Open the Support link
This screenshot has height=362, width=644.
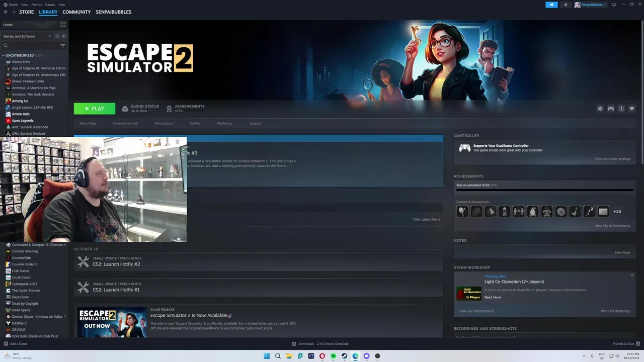pyautogui.click(x=255, y=123)
